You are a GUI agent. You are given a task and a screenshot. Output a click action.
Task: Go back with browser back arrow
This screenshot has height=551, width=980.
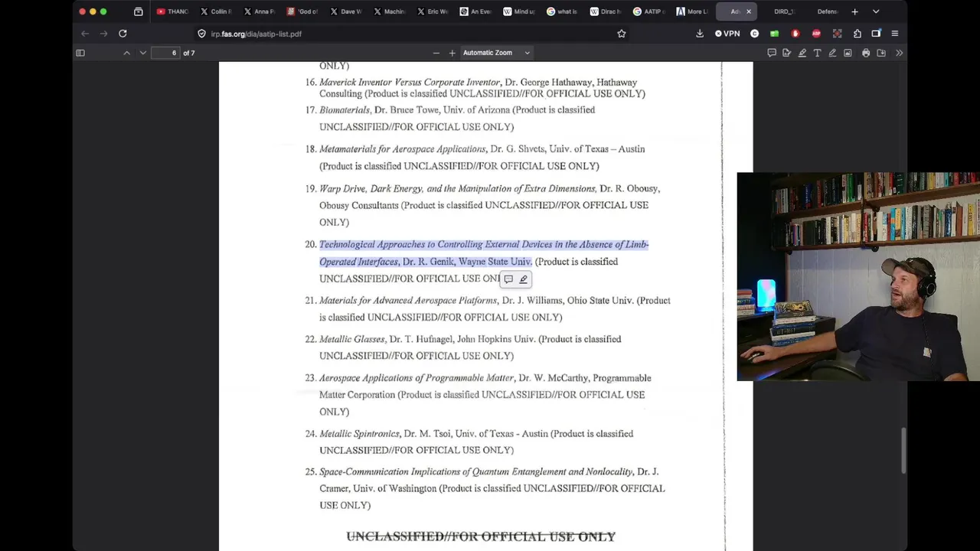85,34
